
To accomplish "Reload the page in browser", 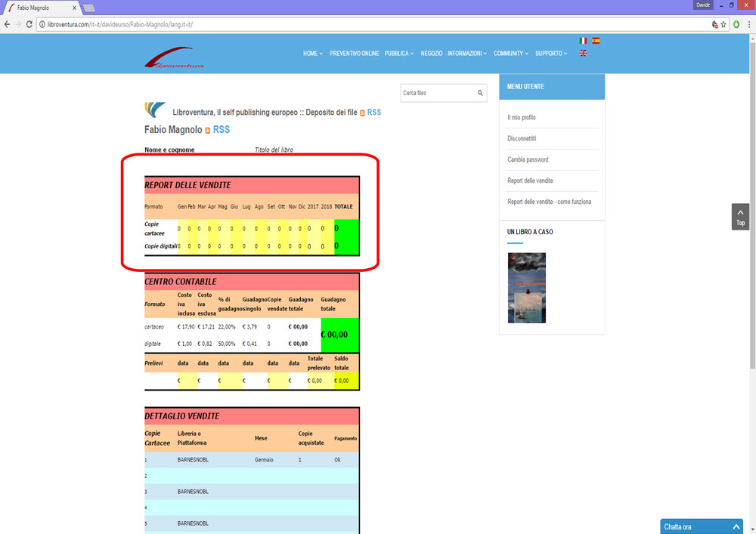I will pyautogui.click(x=29, y=24).
